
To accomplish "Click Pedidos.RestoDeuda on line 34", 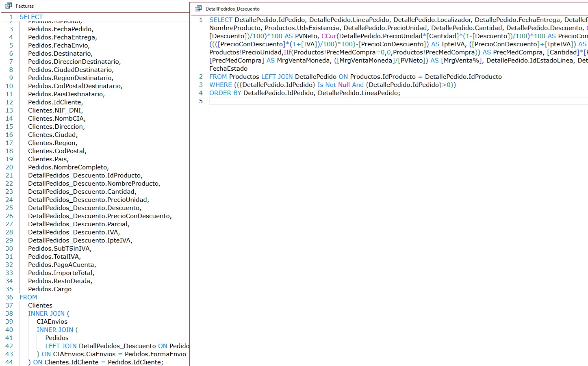I will point(60,281).
